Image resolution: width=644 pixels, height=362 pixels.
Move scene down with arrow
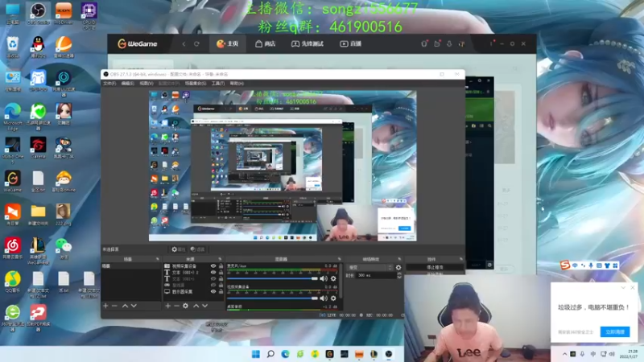tap(134, 306)
